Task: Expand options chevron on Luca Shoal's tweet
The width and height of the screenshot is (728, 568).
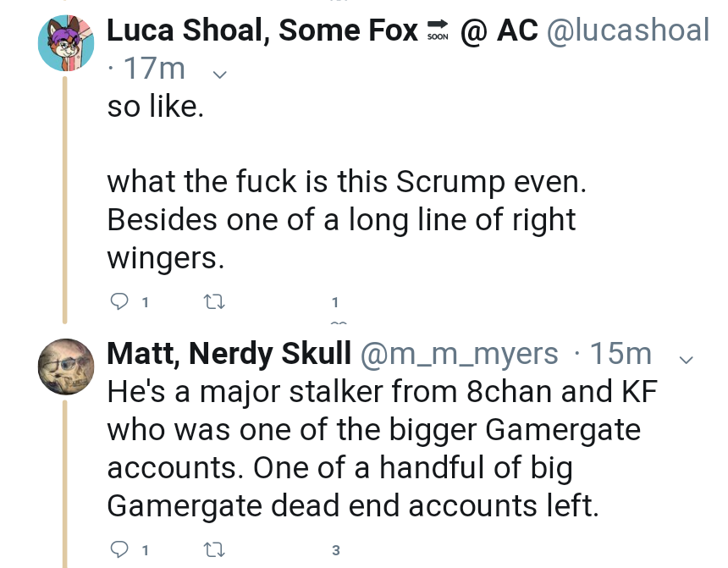Action: pos(219,74)
